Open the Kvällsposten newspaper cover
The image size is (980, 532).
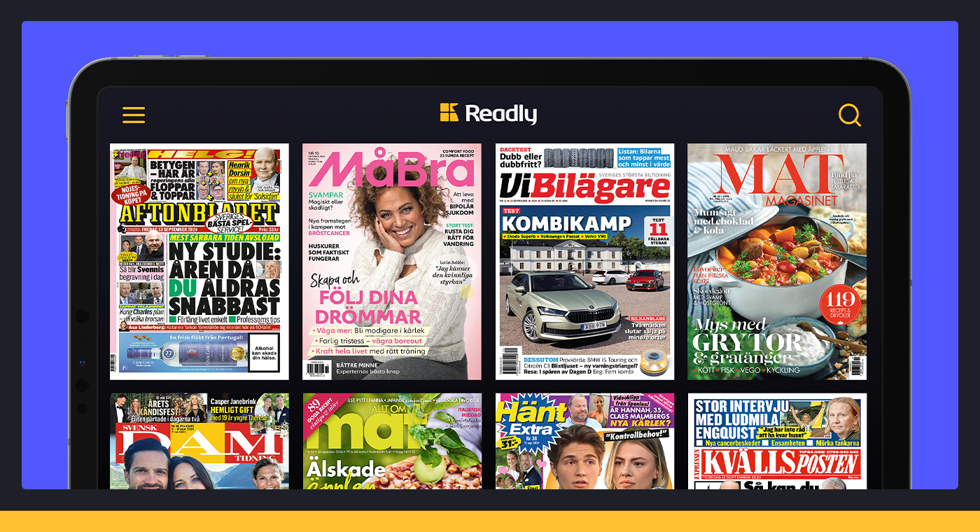click(x=777, y=441)
